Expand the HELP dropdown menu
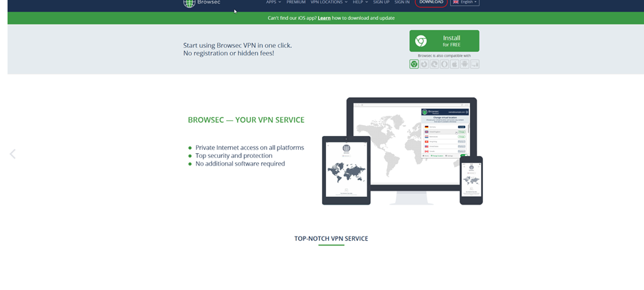This screenshot has width=644, height=290. point(360,3)
